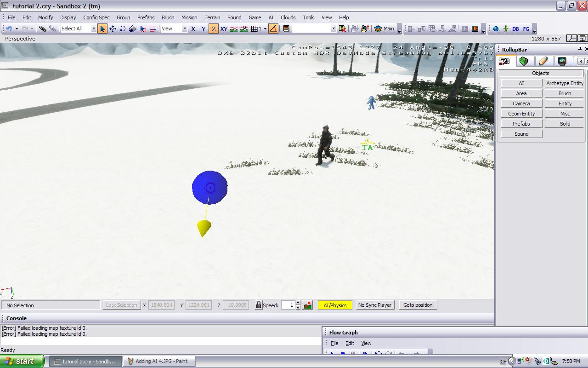Select the Rotate tool icon

123,29
